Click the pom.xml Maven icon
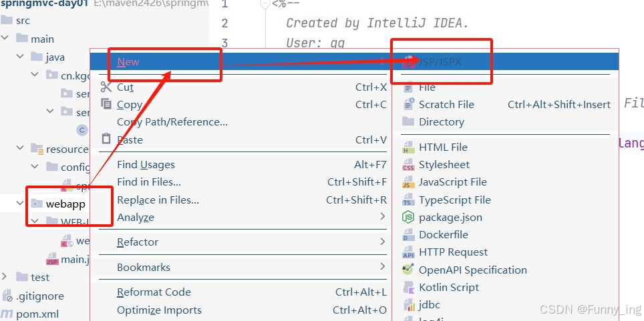 [7, 314]
